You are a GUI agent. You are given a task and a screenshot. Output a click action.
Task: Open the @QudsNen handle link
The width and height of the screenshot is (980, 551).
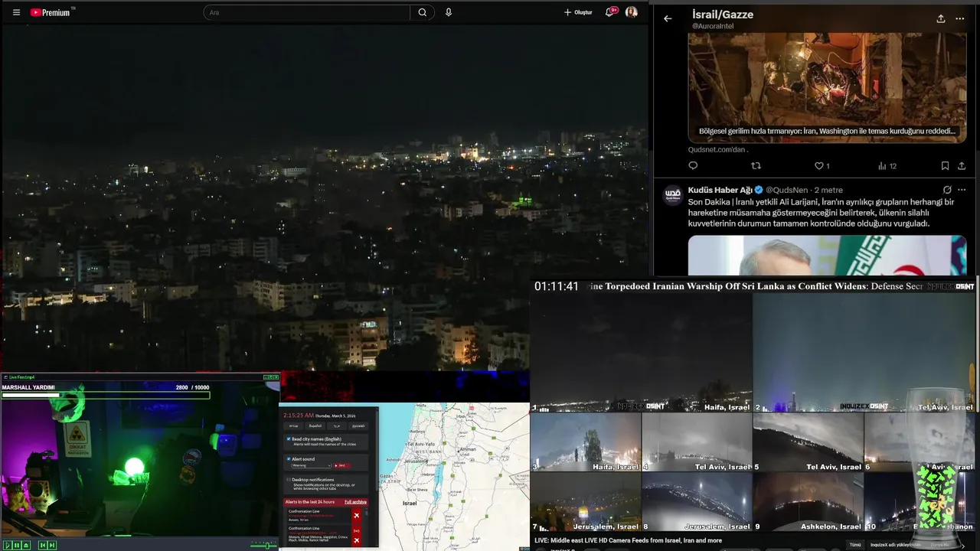pyautogui.click(x=788, y=190)
